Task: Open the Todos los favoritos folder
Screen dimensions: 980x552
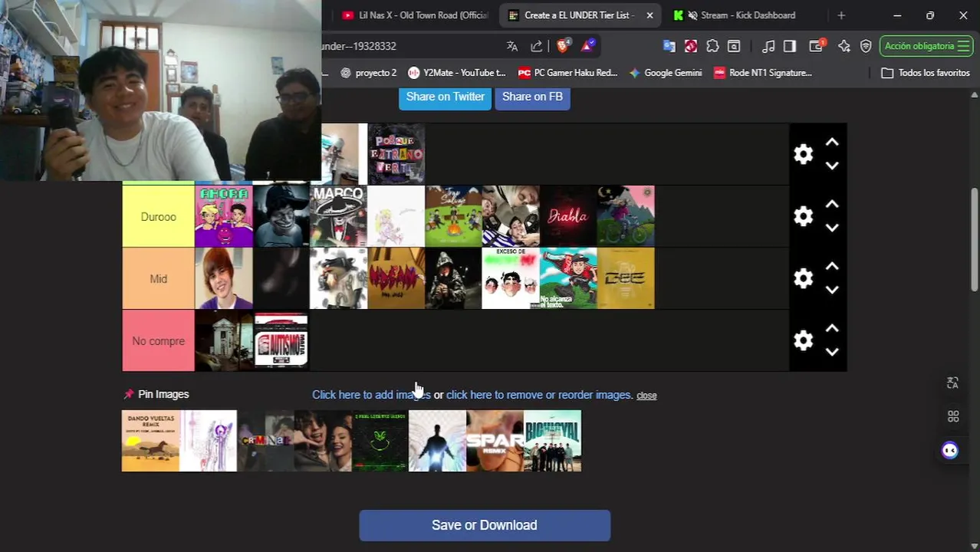Action: point(926,73)
